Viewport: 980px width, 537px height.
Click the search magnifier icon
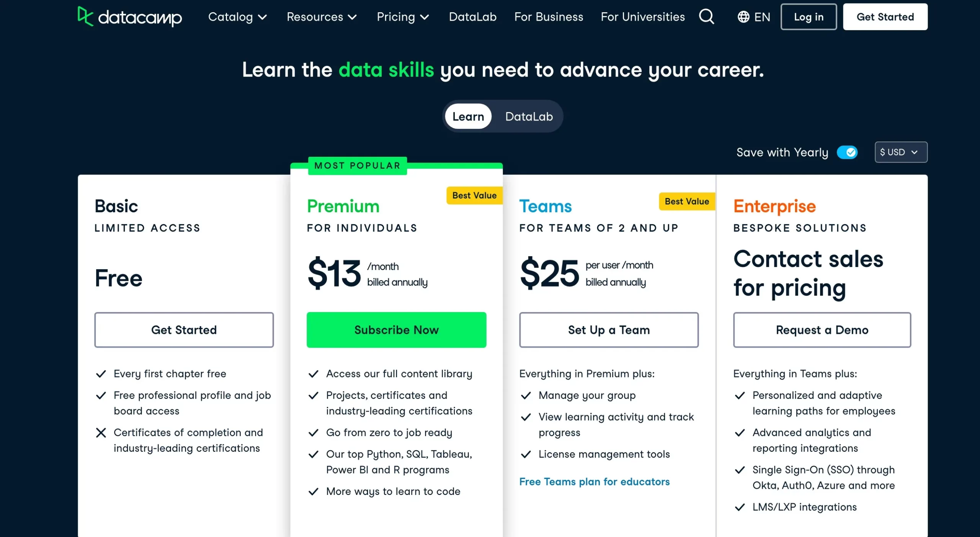click(707, 16)
